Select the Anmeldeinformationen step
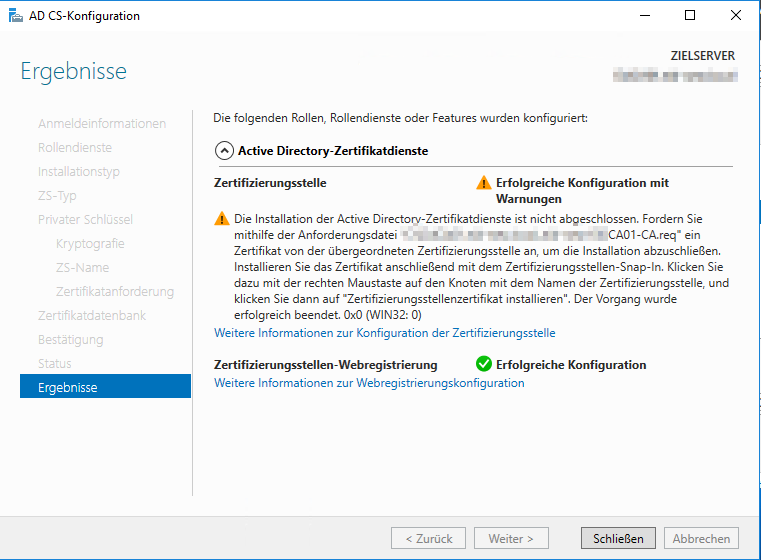 (x=102, y=124)
